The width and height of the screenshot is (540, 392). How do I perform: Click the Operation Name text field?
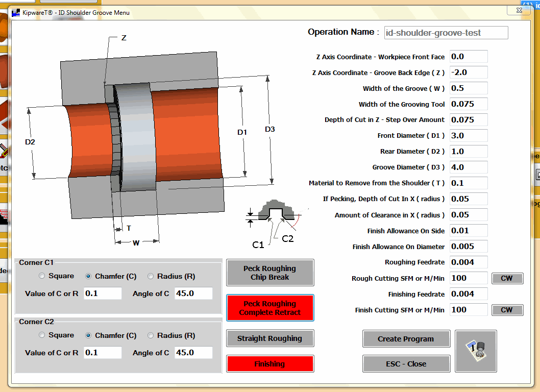(x=445, y=32)
